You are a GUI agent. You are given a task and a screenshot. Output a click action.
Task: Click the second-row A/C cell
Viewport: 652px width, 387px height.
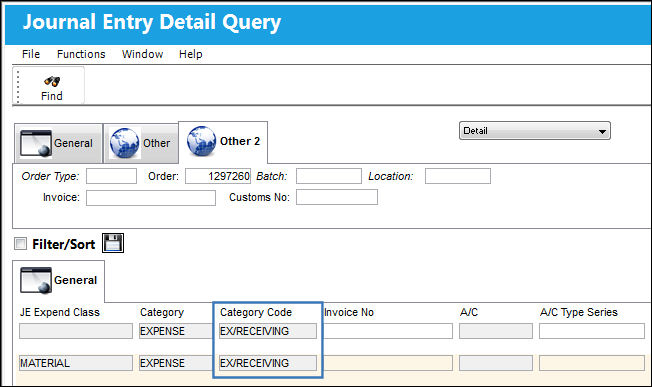496,363
